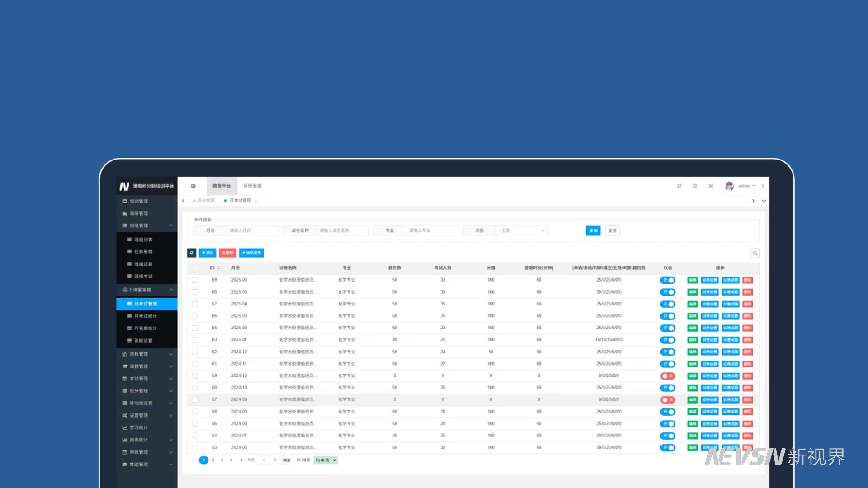
Task: Open column search magnifier icon
Action: click(755, 253)
